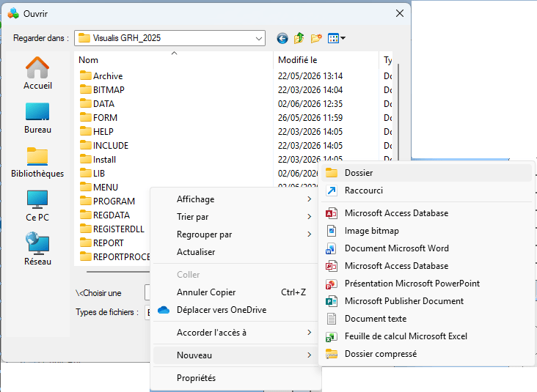The height and width of the screenshot is (392, 537).
Task: Create a new Dossier compressé
Action: coord(427,354)
